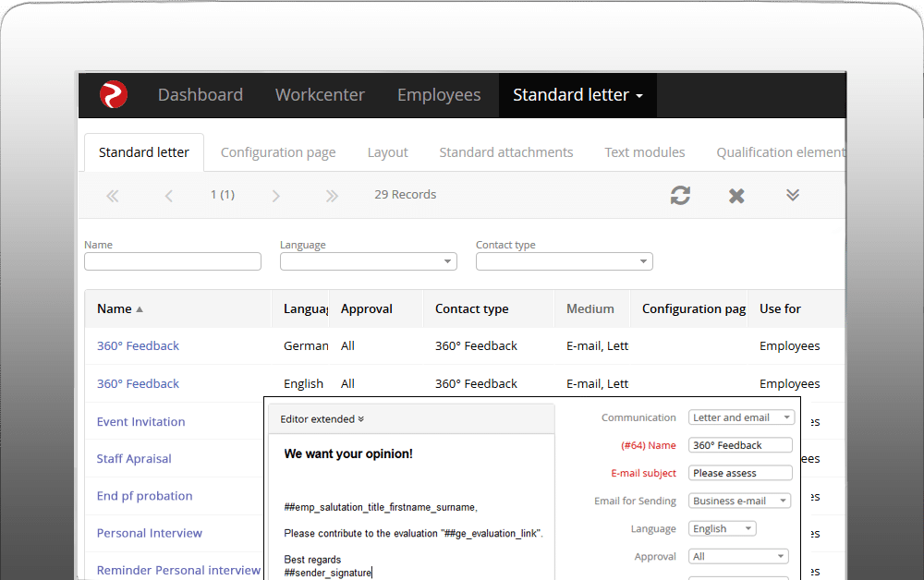The height and width of the screenshot is (580, 924).
Task: Open the English 360° Feedback letter
Action: point(138,384)
